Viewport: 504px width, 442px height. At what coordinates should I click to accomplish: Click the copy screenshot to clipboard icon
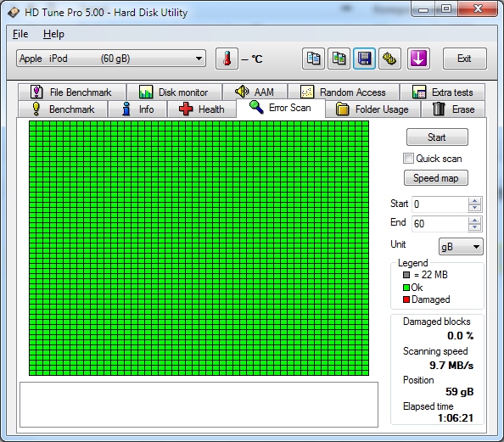pos(339,59)
